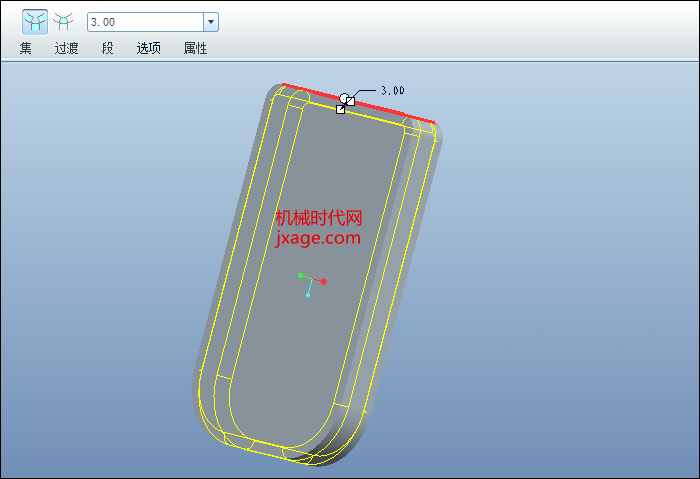Select the 3.00 dimension label on model

click(x=392, y=91)
